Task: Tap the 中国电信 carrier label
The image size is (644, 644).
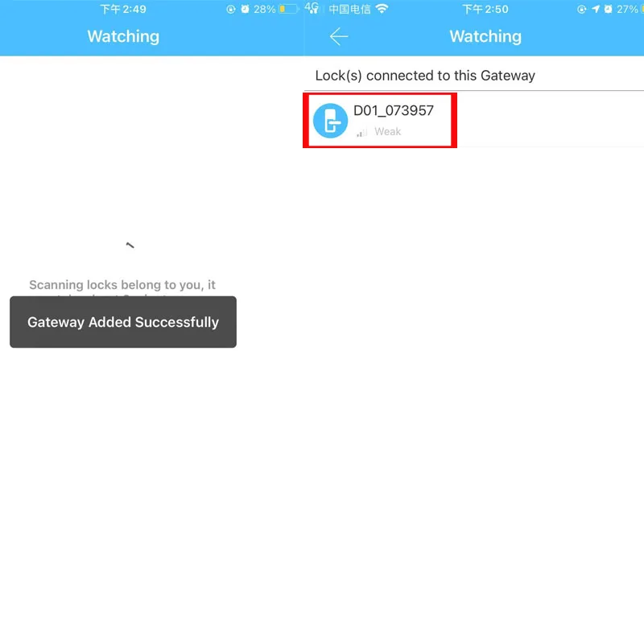Action: [x=350, y=9]
